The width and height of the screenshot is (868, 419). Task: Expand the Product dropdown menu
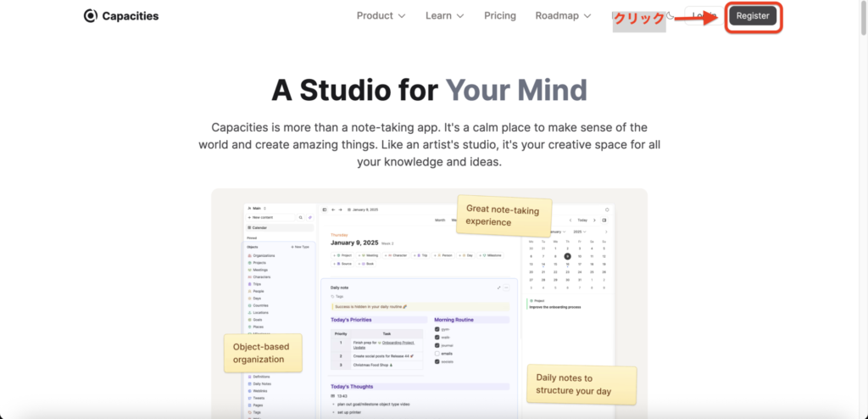pos(381,16)
